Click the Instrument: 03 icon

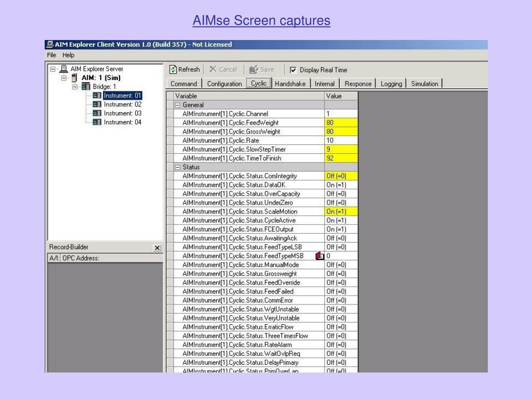tap(97, 113)
